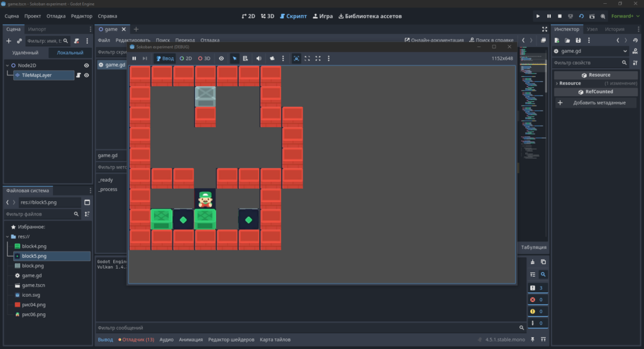Screen dimensions: 644x349
Task: Open list selection mode icon in game toolbar
Action: 245,58
